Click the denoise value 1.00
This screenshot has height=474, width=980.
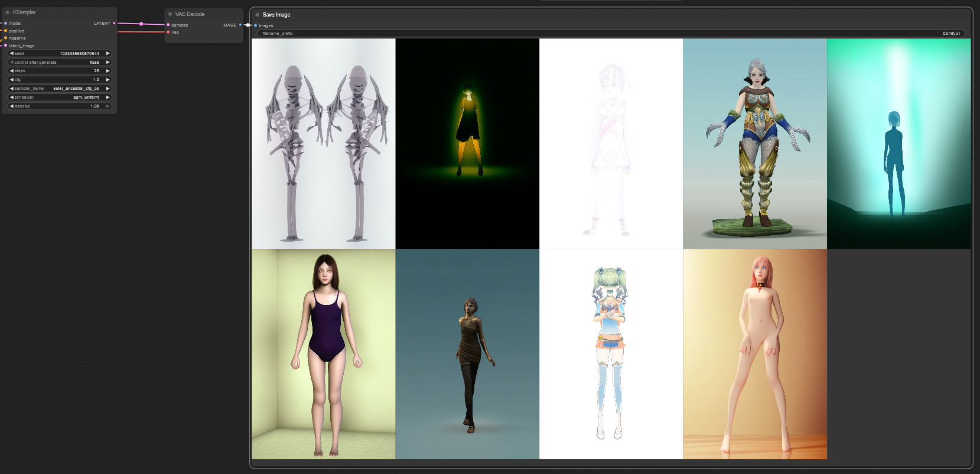[95, 106]
